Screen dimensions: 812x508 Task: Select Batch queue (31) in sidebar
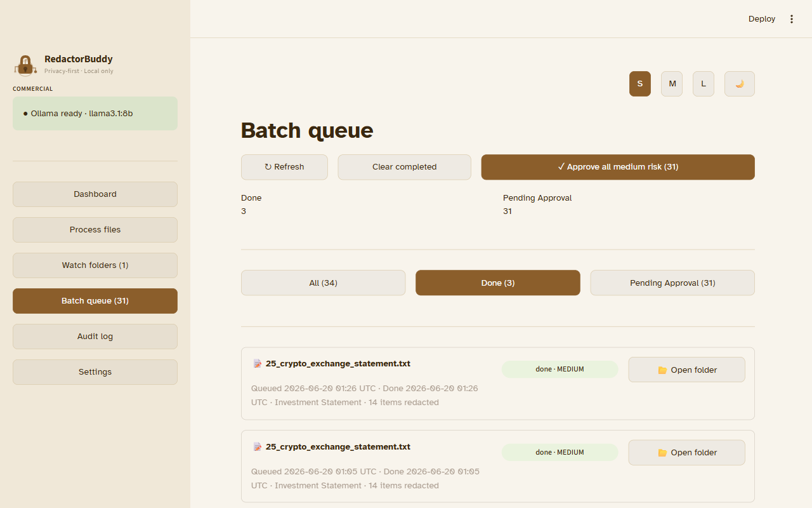95,301
